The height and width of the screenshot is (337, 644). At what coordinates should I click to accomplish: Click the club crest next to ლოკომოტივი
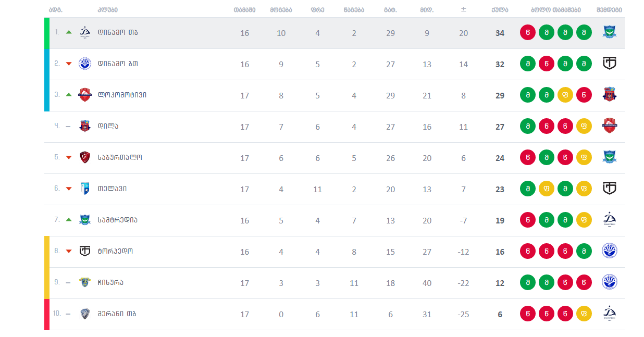pos(85,95)
